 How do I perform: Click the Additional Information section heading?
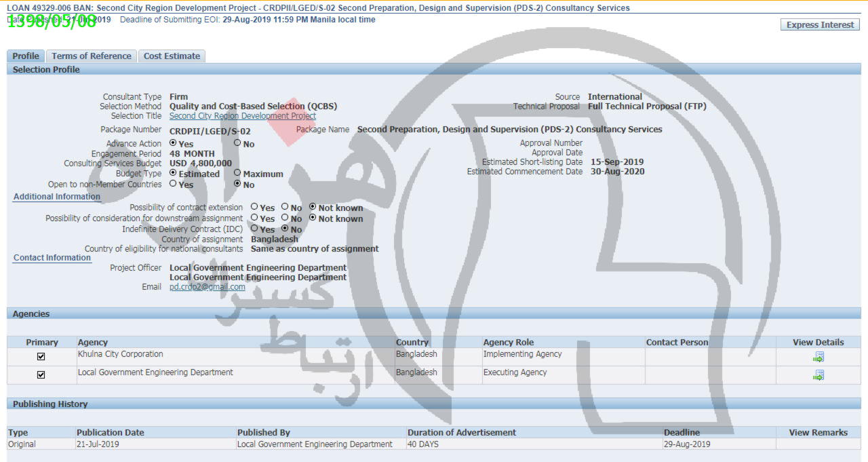click(x=57, y=197)
